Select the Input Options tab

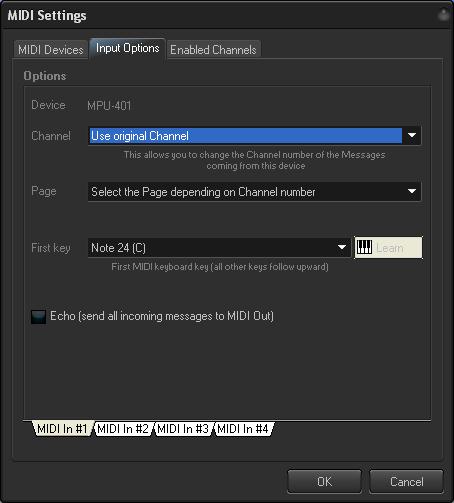pyautogui.click(x=127, y=48)
